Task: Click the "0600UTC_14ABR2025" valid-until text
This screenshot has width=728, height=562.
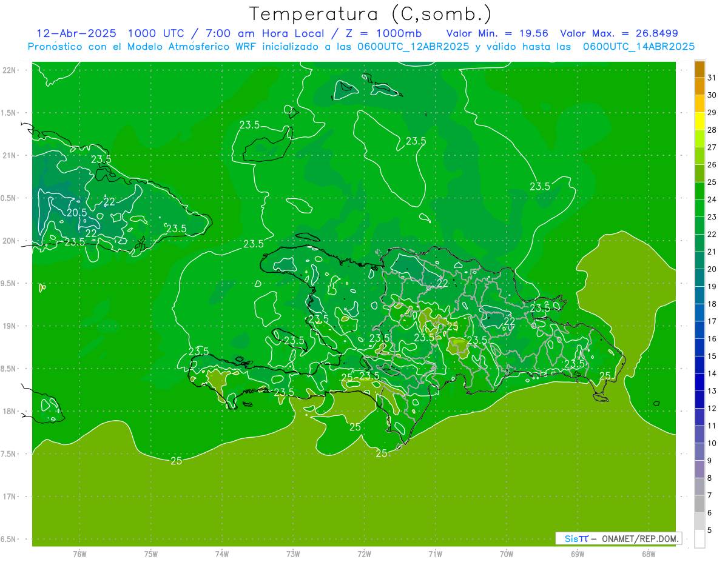Action: coord(638,47)
